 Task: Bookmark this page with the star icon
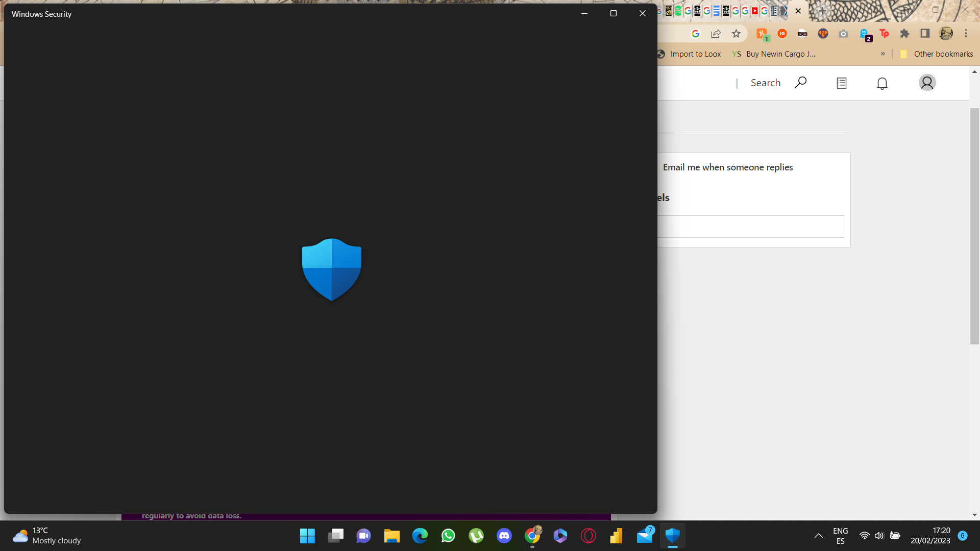coord(736,34)
